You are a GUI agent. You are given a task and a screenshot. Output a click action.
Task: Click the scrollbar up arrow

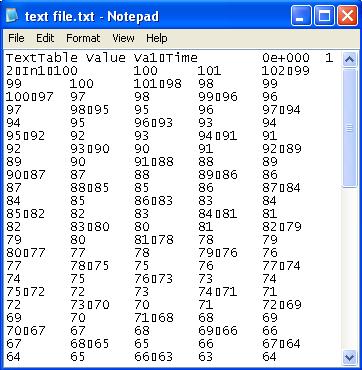tap(349, 60)
